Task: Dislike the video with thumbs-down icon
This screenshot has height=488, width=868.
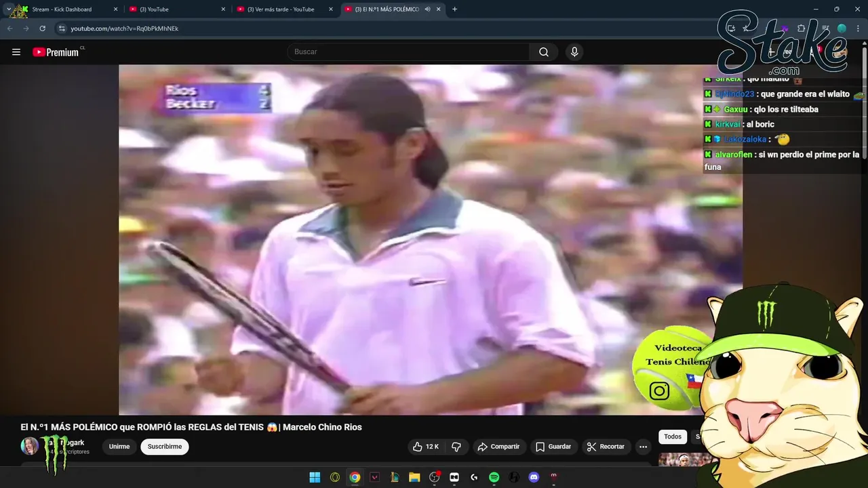Action: (x=456, y=447)
